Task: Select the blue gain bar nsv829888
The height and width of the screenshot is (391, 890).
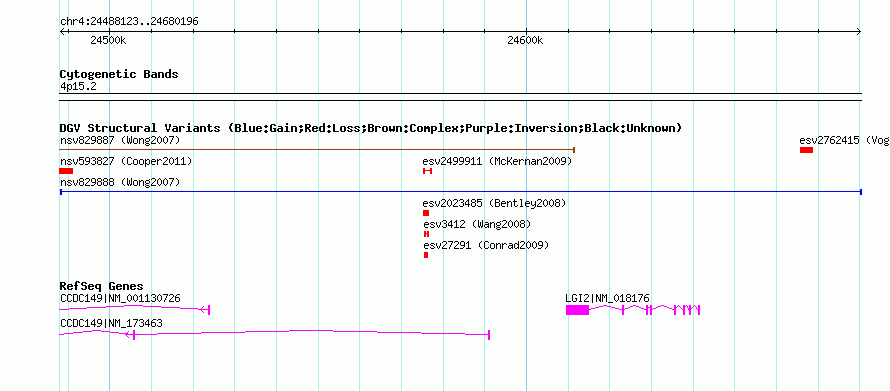Action: tap(461, 192)
